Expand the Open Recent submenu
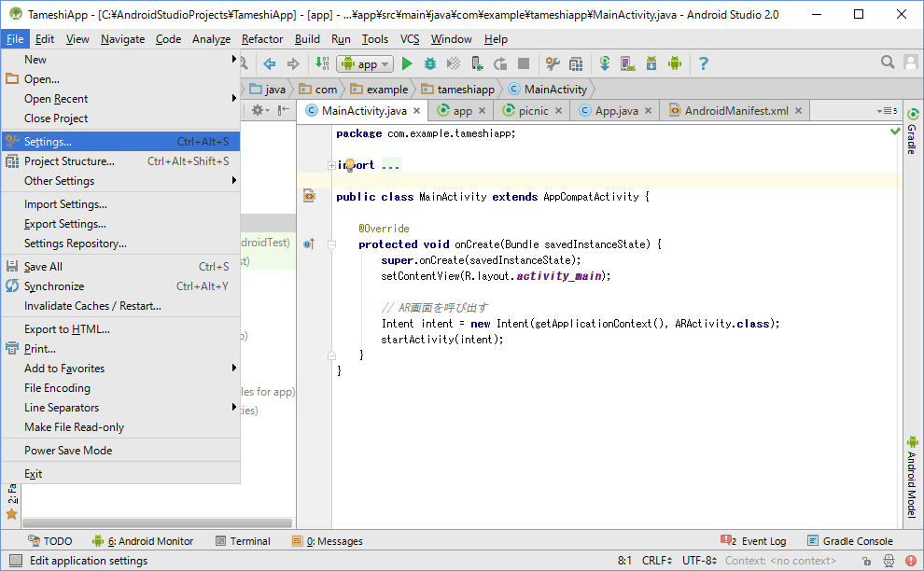Screen dimensions: 924x571 pos(120,99)
